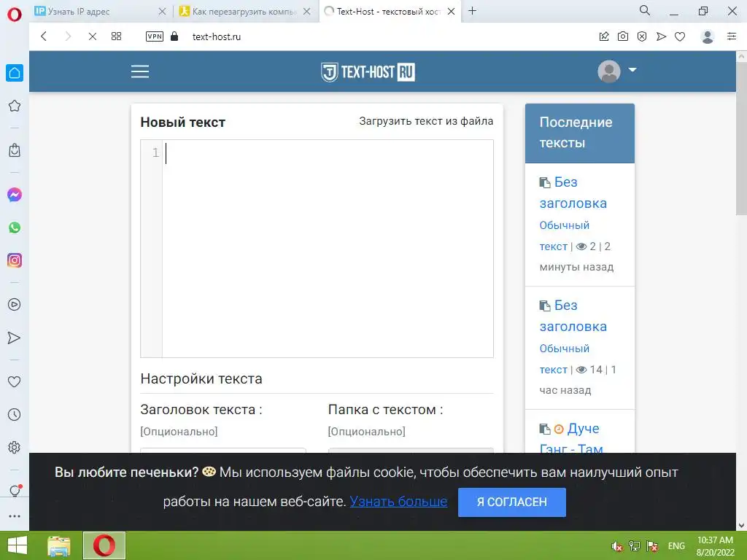This screenshot has width=747, height=560.
Task: Open Opera bookmarks star in sidebar
Action: 15,106
